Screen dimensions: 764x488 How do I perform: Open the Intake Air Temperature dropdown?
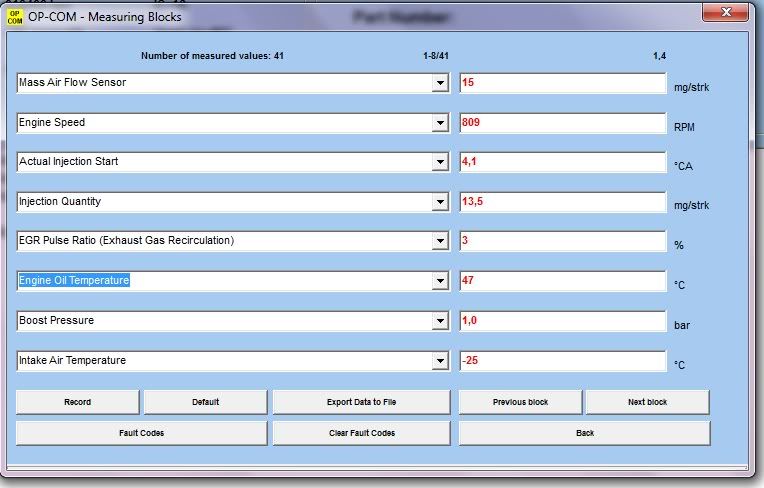pyautogui.click(x=440, y=361)
